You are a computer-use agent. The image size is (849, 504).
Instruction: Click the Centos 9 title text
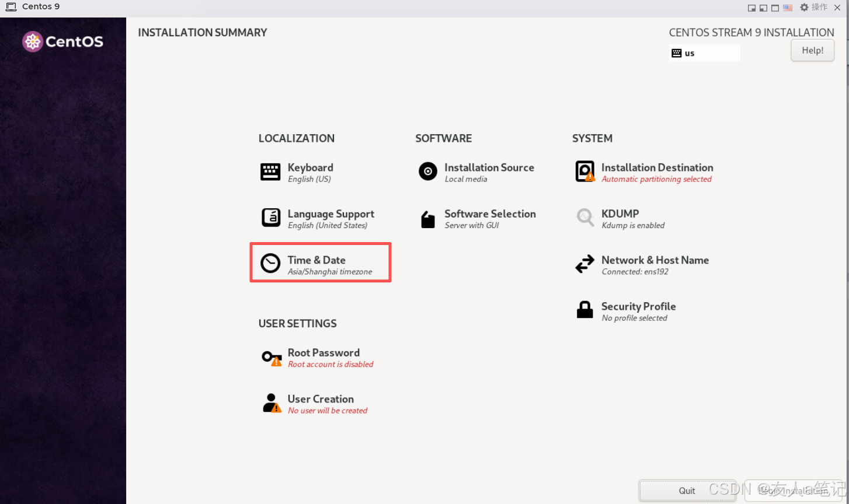click(41, 6)
